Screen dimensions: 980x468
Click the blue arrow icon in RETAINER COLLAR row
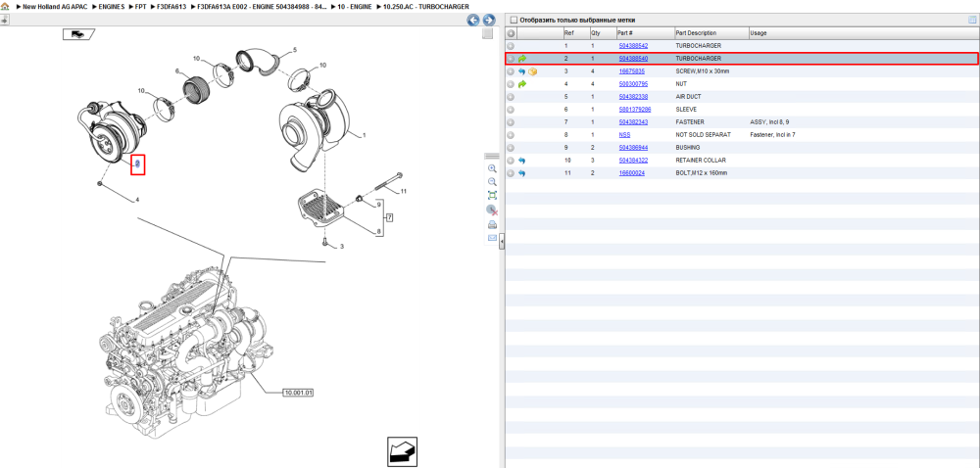tap(522, 161)
